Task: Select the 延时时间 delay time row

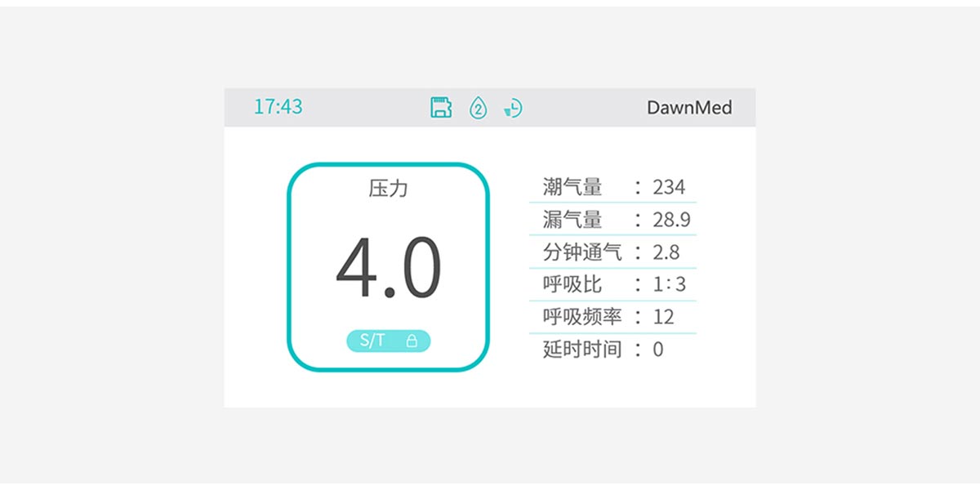Action: tap(612, 350)
